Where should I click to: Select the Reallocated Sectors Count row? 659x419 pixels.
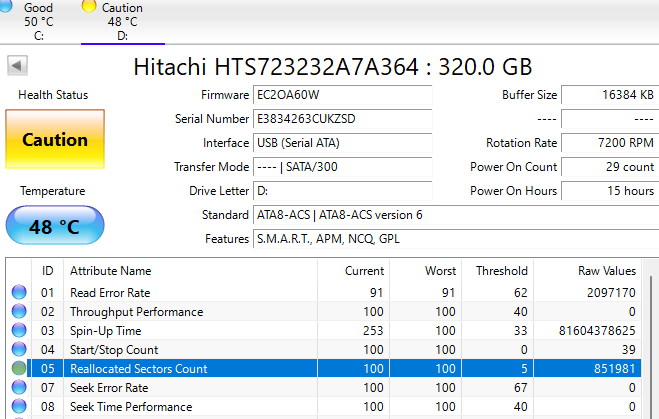[x=324, y=368]
